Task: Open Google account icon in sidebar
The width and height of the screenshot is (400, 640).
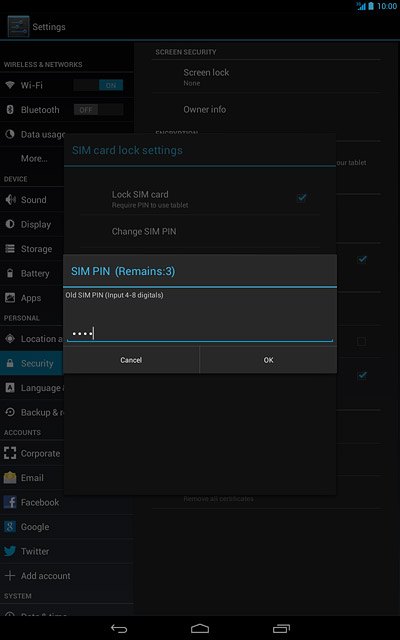Action: [10, 527]
